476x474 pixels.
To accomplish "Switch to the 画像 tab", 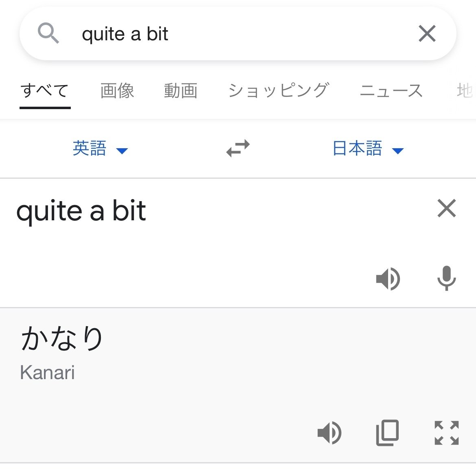I will click(x=118, y=91).
